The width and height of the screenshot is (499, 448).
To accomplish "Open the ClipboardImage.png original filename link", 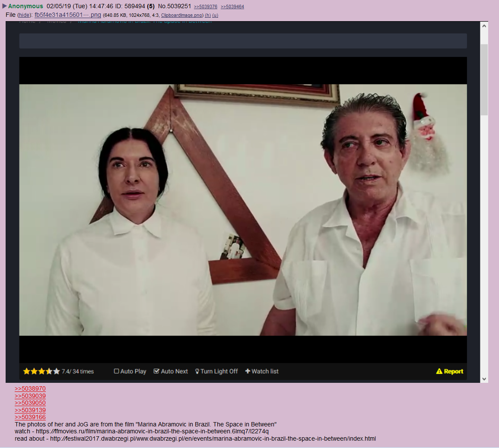I will pyautogui.click(x=181, y=15).
